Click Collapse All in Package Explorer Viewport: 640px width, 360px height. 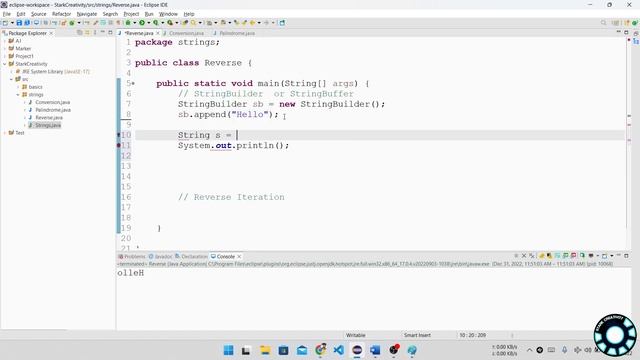pyautogui.click(x=80, y=33)
